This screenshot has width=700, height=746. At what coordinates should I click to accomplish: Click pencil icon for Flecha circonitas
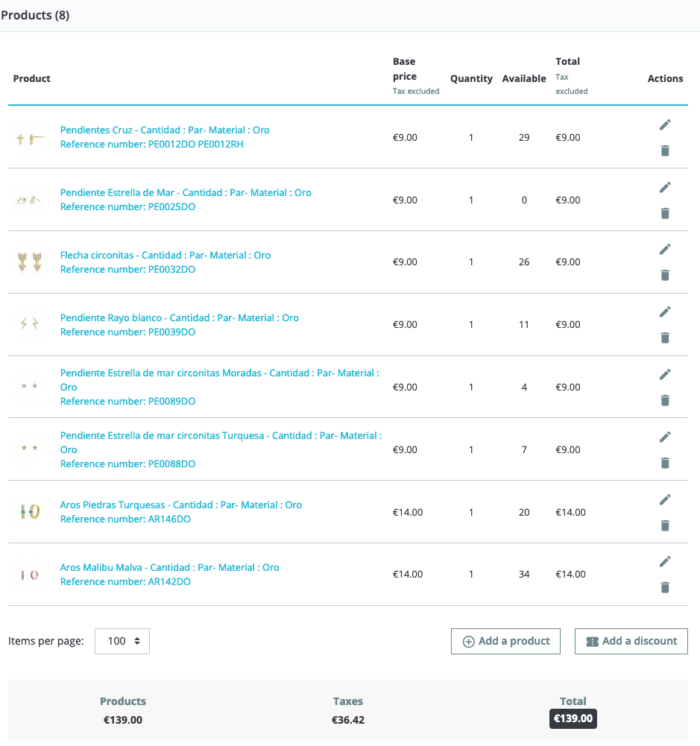pos(665,250)
